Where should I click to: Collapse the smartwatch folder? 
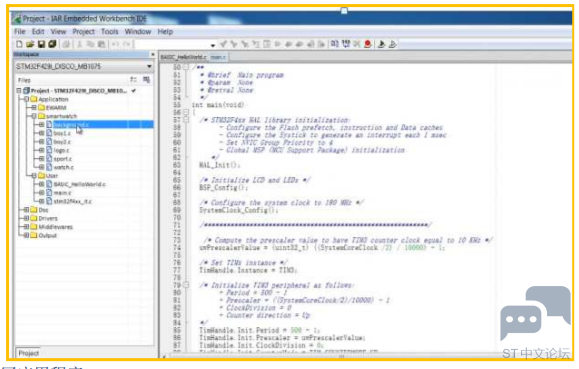[x=34, y=116]
